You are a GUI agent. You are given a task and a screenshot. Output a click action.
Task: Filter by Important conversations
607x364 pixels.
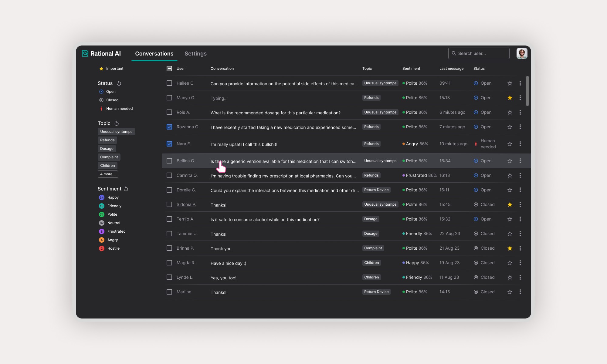pos(111,69)
